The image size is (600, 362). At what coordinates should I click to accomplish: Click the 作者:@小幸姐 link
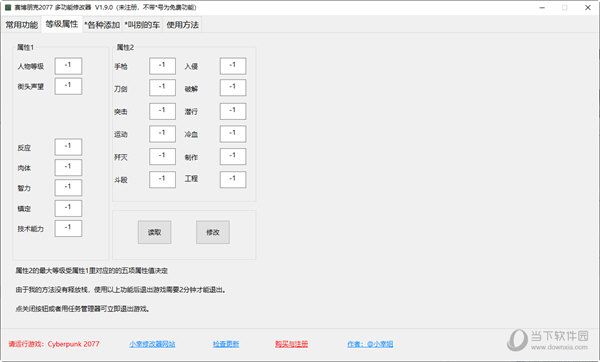[370, 344]
